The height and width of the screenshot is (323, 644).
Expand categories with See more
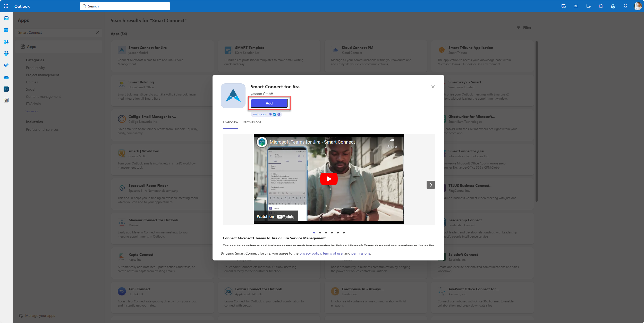pos(32,111)
